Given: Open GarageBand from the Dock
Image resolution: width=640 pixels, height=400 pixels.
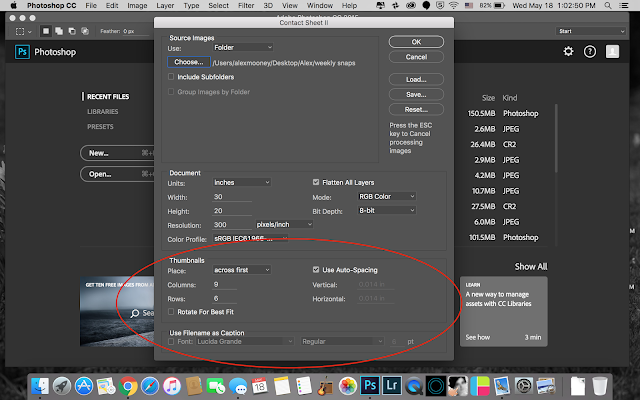Looking at the screenshot, I should click(x=326, y=386).
